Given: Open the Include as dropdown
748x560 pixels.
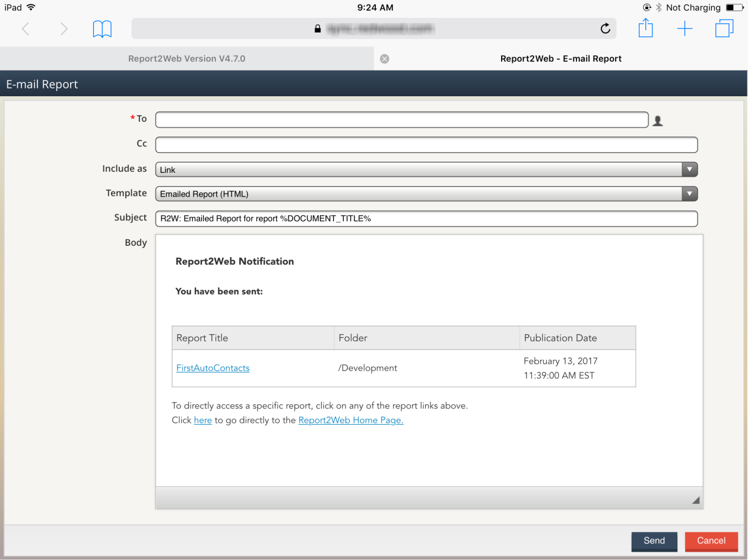Looking at the screenshot, I should [x=689, y=169].
